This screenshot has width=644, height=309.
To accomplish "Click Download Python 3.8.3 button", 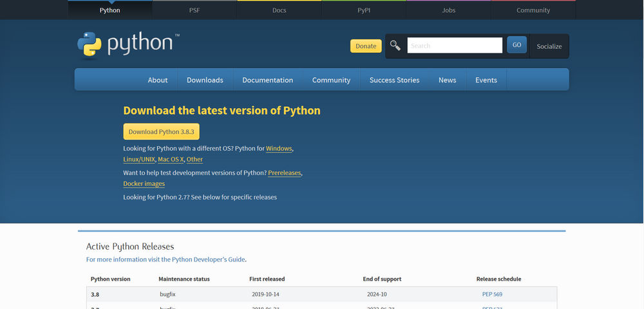I will click(x=162, y=132).
